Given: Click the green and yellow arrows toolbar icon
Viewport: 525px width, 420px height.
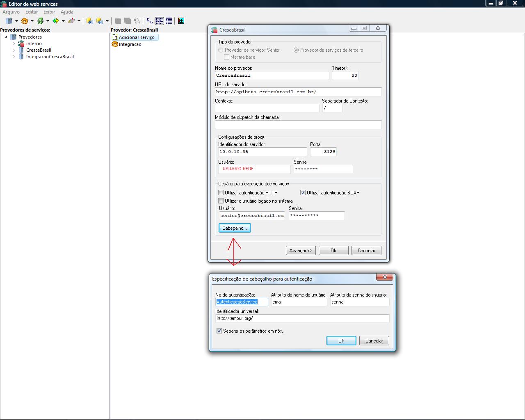Looking at the screenshot, I should click(56, 21).
